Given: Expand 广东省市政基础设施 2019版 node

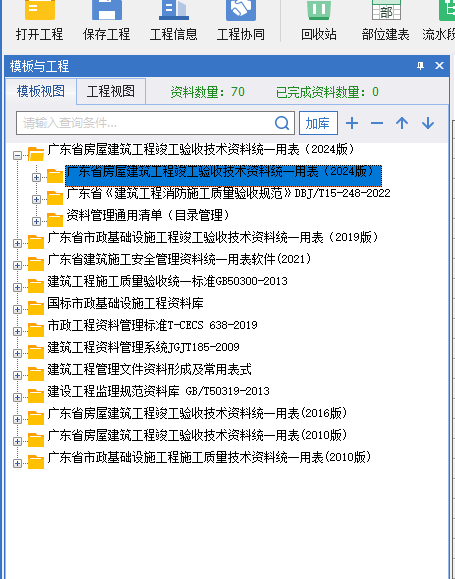Looking at the screenshot, I should click(x=17, y=243).
